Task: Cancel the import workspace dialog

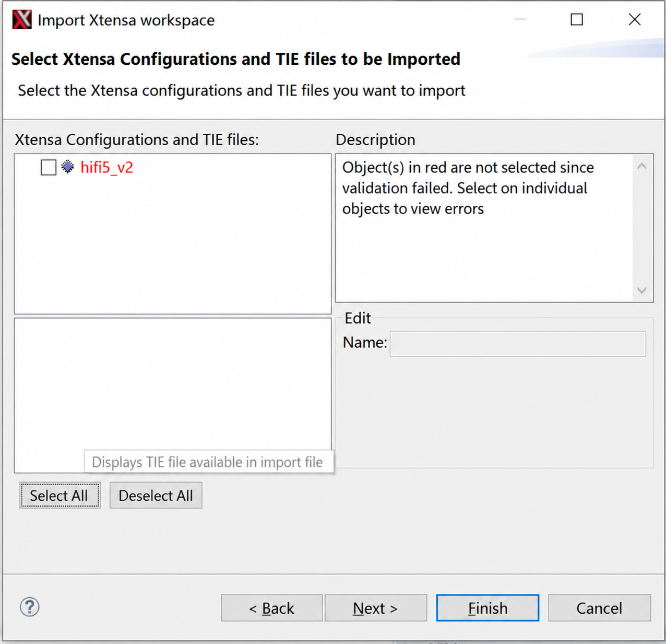Action: tap(599, 608)
